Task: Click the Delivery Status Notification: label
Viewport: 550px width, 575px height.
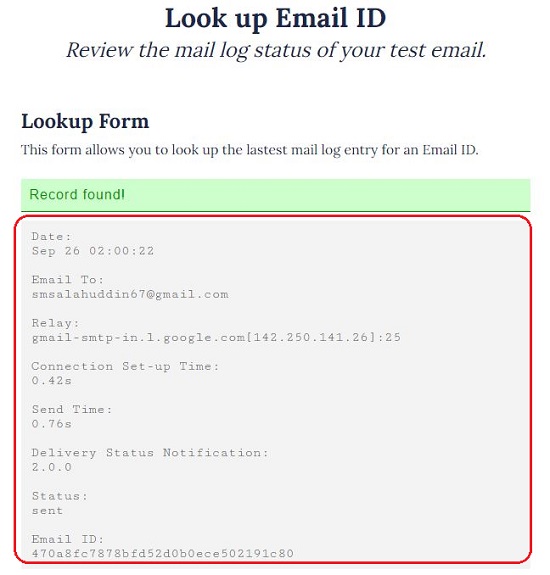Action: 150,453
